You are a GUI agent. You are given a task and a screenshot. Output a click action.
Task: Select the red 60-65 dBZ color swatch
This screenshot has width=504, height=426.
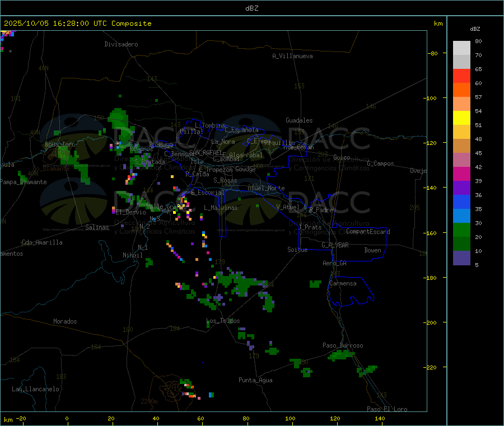click(461, 76)
